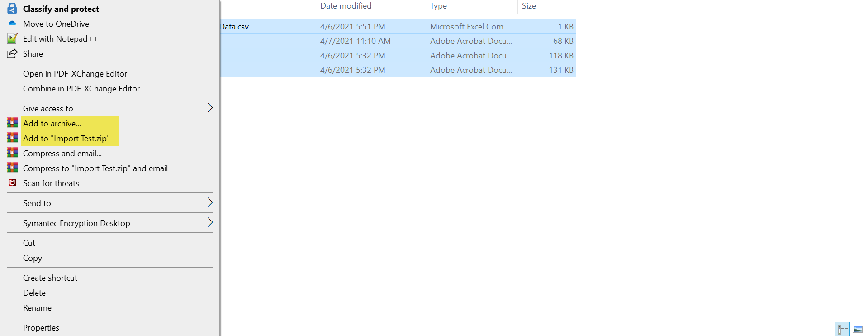Image resolution: width=868 pixels, height=336 pixels.
Task: Open Properties from the context menu
Action: [x=41, y=327]
